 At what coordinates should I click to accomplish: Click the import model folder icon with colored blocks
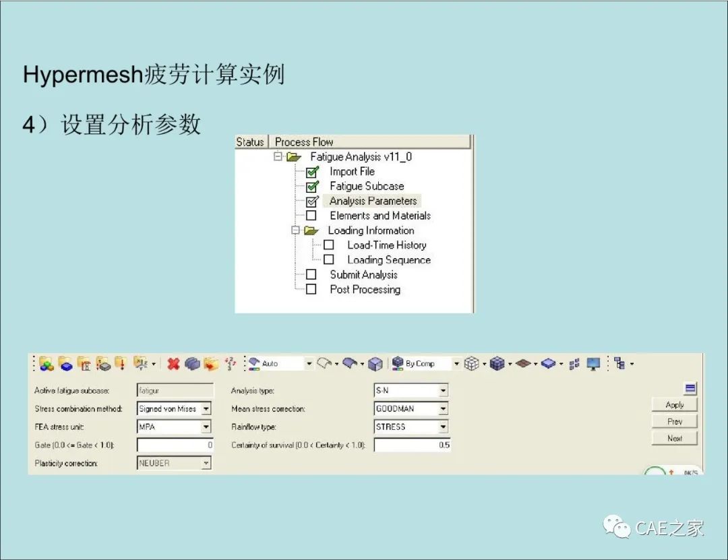(x=47, y=364)
